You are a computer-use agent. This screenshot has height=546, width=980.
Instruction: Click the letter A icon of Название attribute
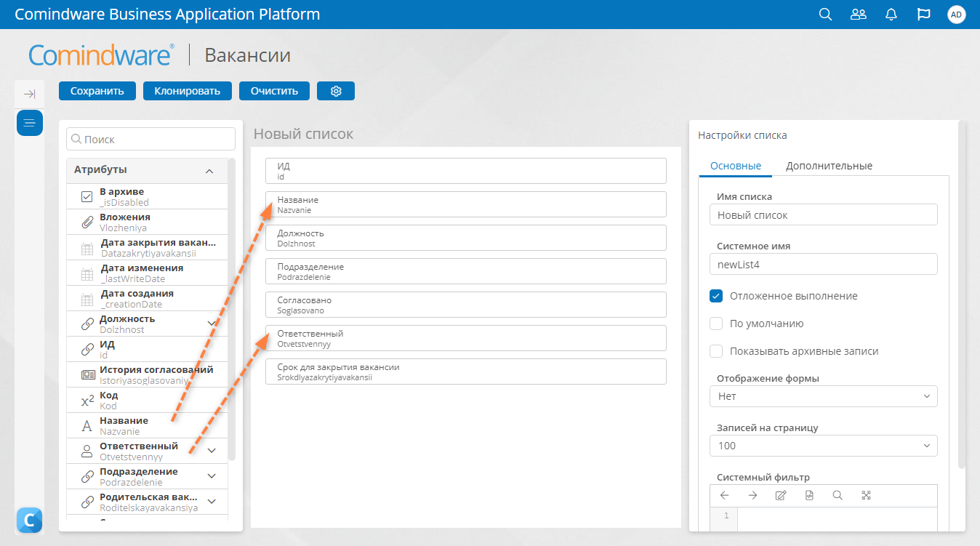(87, 426)
